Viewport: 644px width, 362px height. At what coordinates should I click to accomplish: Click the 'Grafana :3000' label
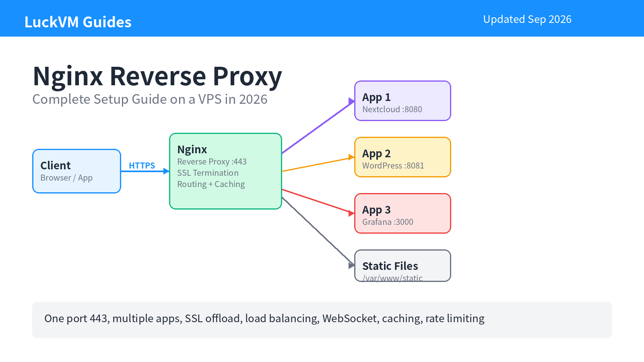388,222
